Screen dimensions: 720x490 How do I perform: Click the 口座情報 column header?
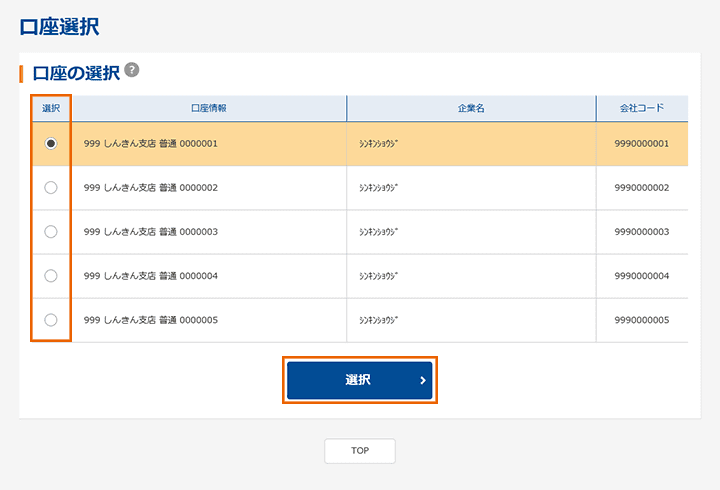208,108
